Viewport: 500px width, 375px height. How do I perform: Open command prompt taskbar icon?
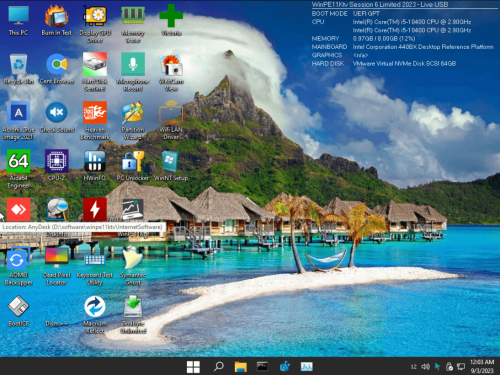(x=262, y=366)
